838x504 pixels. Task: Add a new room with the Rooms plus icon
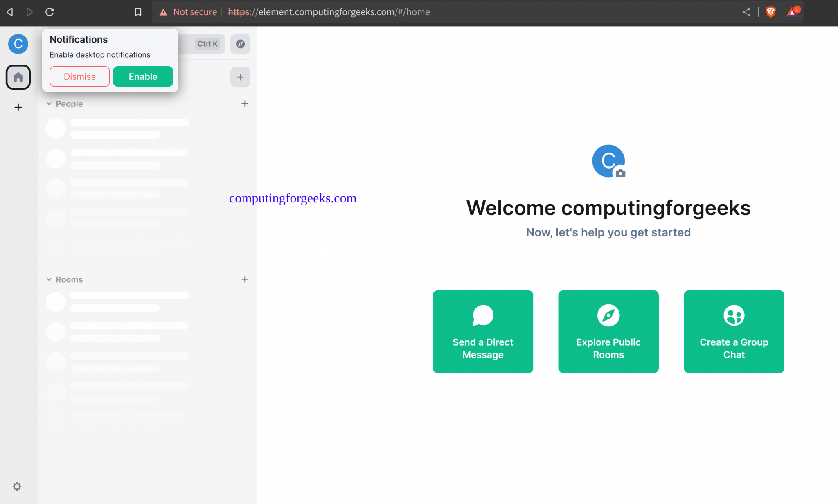click(245, 279)
